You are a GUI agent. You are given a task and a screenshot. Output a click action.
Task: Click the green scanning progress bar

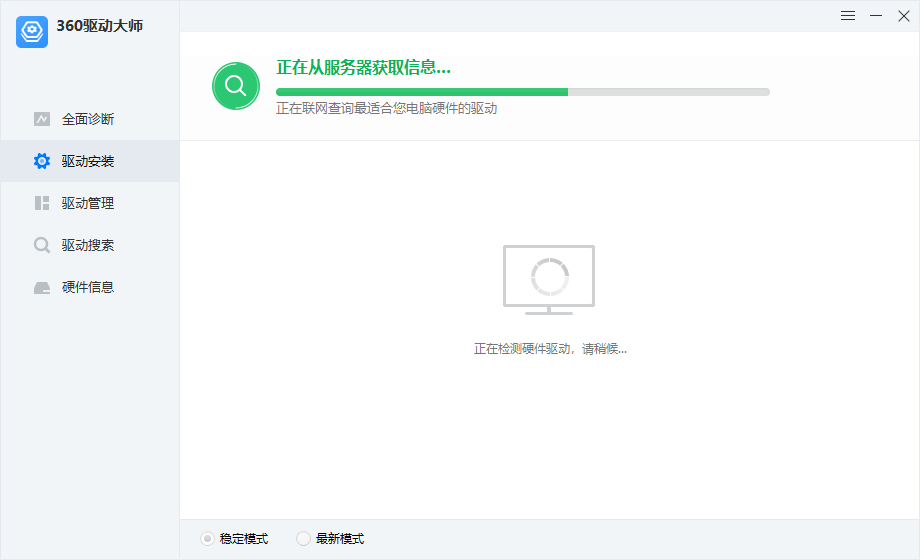click(x=523, y=92)
